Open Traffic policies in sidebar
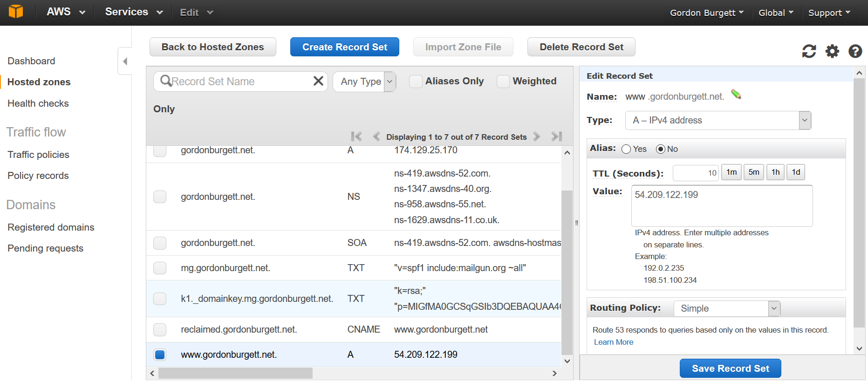This screenshot has height=382, width=868. [38, 155]
